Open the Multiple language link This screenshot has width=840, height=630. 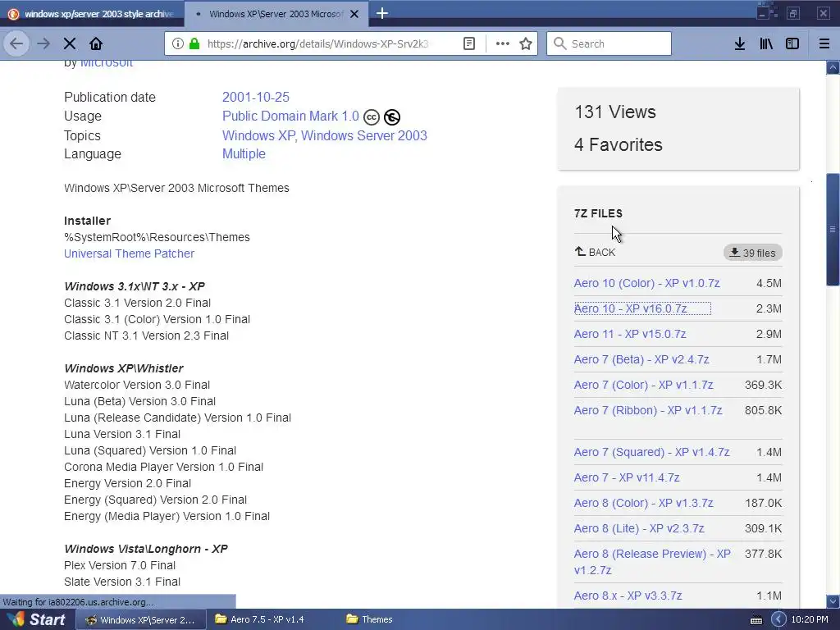(x=244, y=153)
